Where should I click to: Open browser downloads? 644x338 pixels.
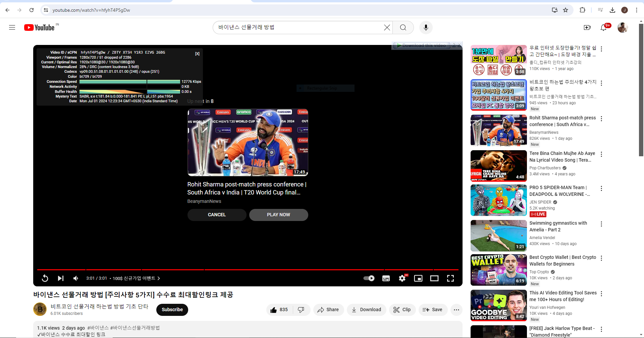pos(612,10)
